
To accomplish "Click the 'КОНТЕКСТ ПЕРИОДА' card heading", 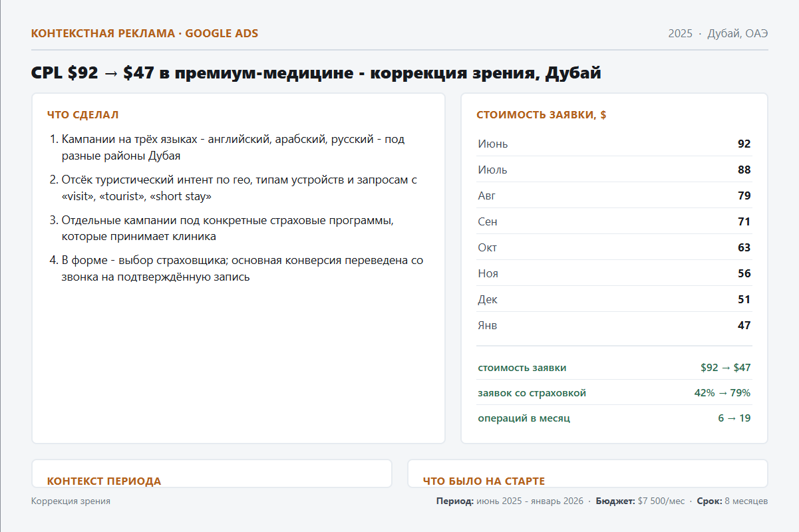I will pyautogui.click(x=104, y=481).
